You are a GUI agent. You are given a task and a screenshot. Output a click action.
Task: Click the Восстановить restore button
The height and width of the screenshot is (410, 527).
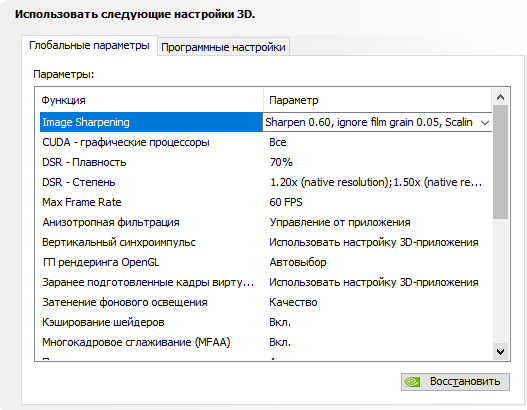[x=455, y=382]
